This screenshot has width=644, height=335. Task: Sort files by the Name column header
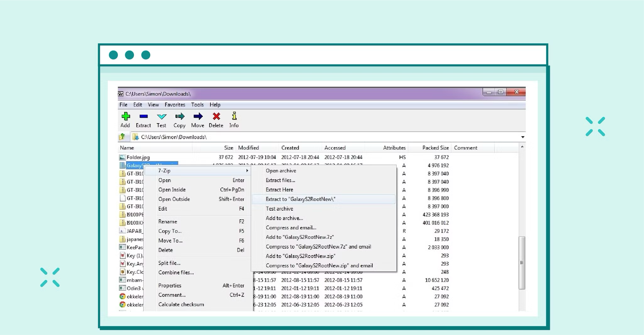[x=127, y=148]
